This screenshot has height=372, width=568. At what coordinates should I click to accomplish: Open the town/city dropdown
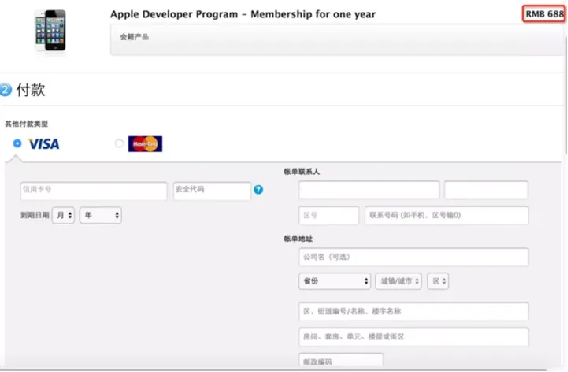tap(398, 281)
